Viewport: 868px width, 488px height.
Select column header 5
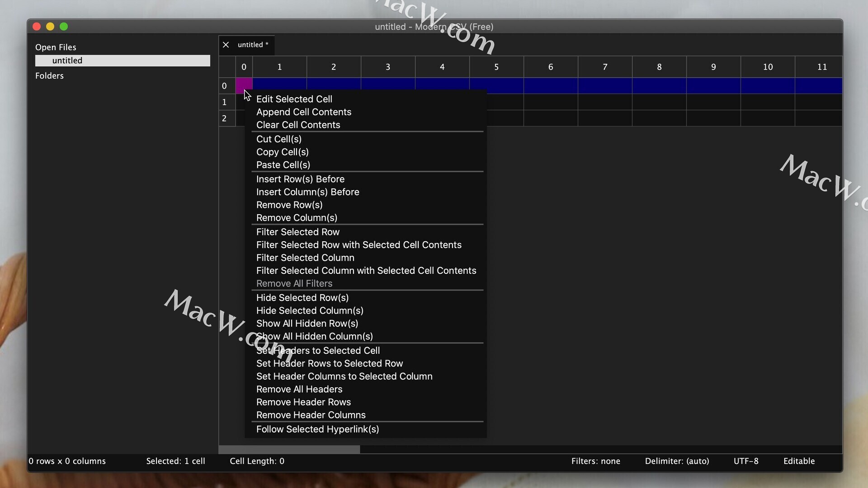[496, 67]
